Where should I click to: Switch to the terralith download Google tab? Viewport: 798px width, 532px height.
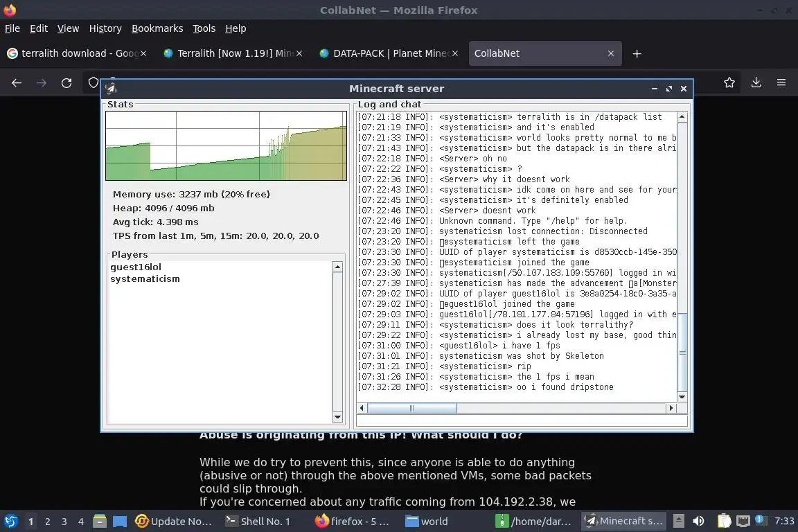click(76, 53)
